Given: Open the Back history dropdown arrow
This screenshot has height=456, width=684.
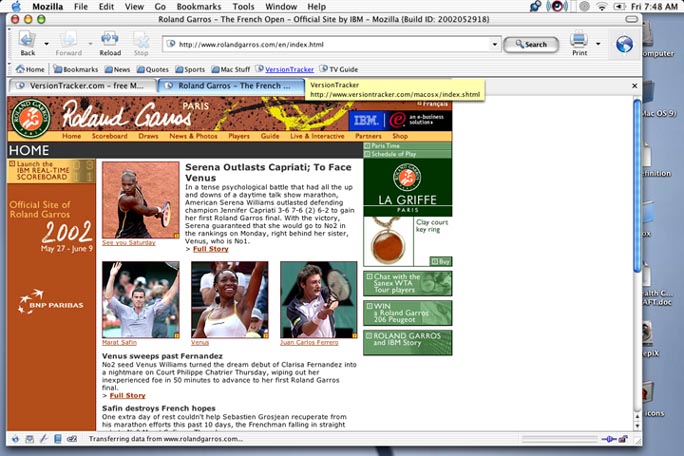Looking at the screenshot, I should coord(46,44).
